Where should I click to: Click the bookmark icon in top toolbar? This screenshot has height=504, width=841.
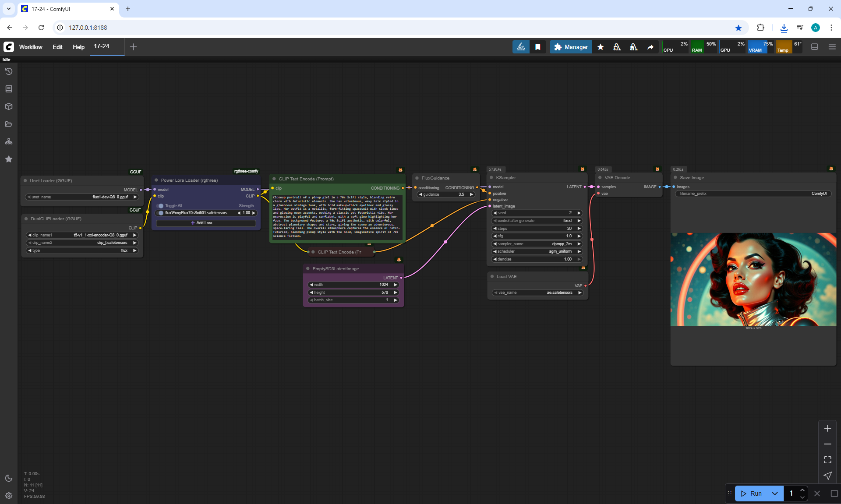coord(538,47)
